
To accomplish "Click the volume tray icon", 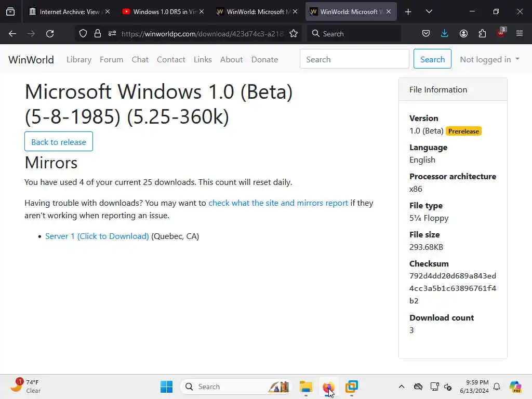I will 448,387.
